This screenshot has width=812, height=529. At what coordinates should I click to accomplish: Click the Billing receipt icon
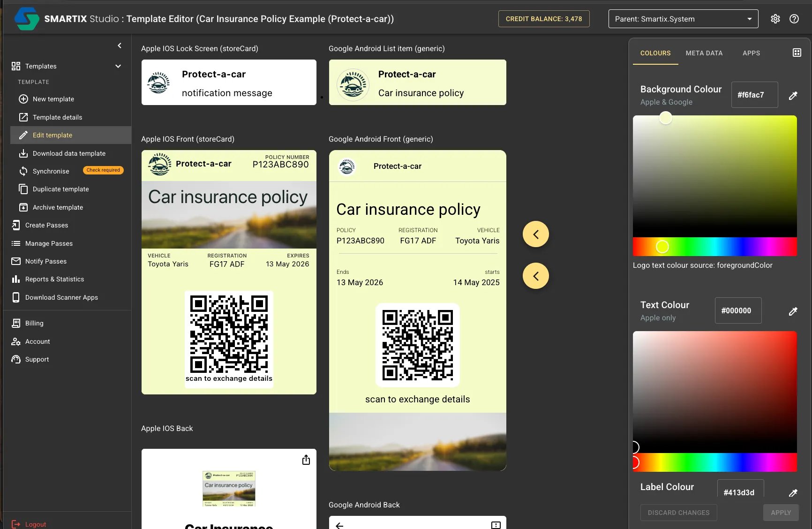[16, 323]
